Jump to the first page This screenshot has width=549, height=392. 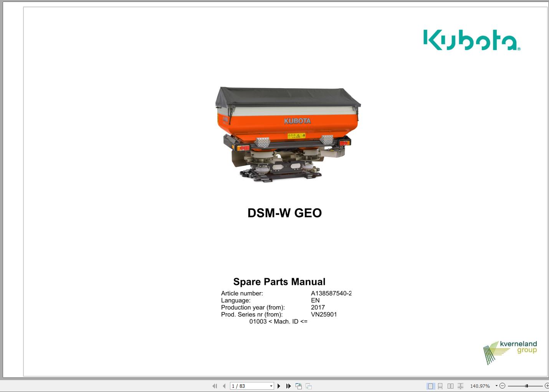215,386
